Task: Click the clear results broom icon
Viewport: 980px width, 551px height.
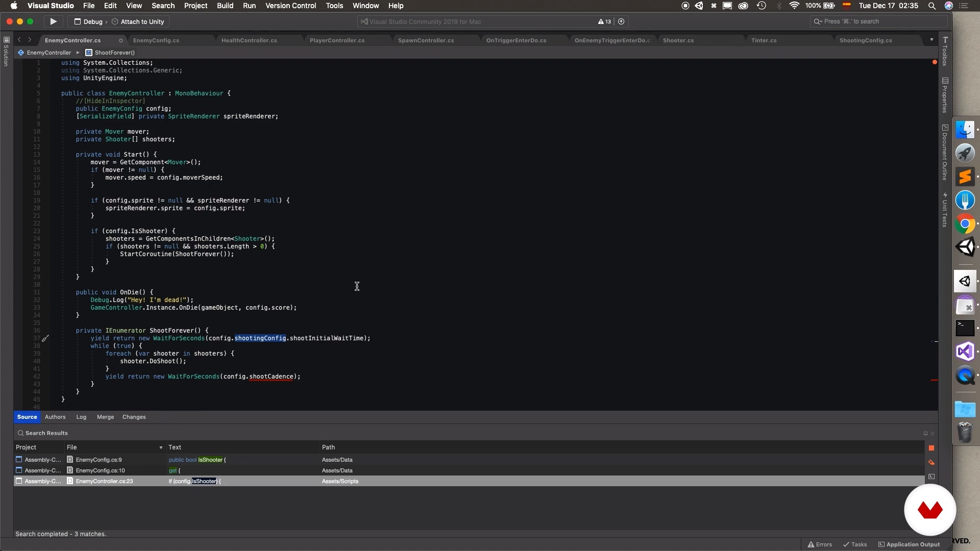Action: pyautogui.click(x=931, y=462)
